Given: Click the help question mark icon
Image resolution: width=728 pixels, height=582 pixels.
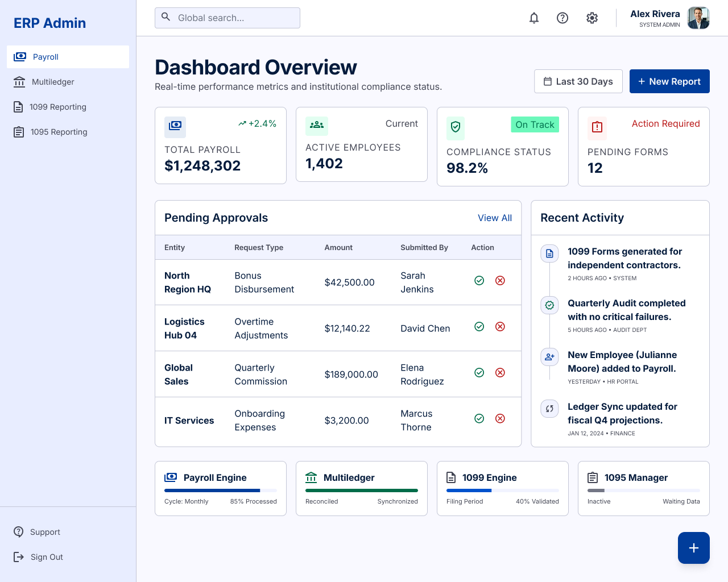Looking at the screenshot, I should coord(562,18).
